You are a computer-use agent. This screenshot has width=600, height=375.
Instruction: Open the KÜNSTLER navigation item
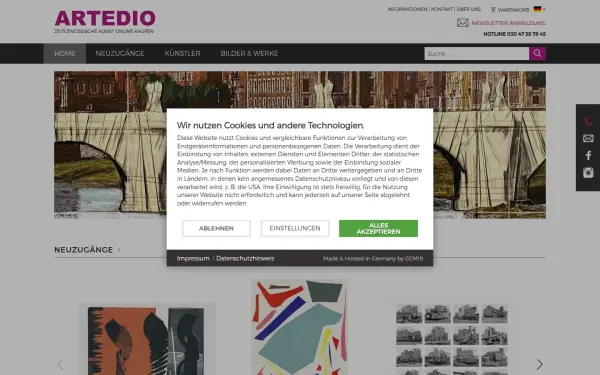pos(182,54)
